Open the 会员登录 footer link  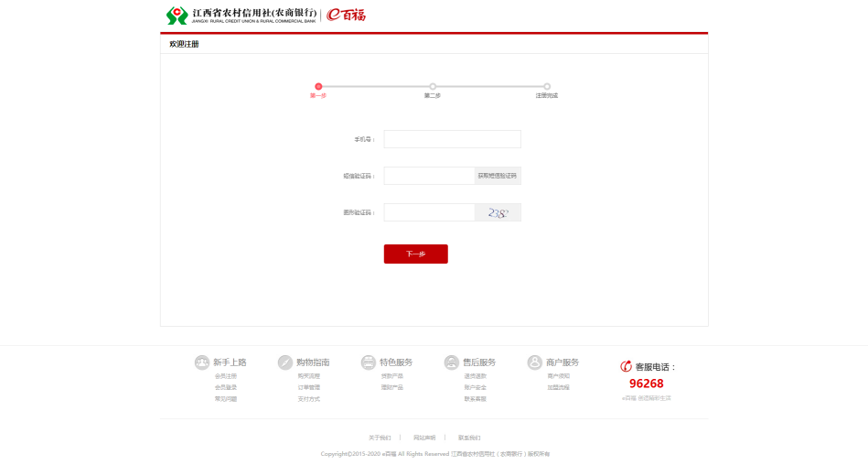226,387
